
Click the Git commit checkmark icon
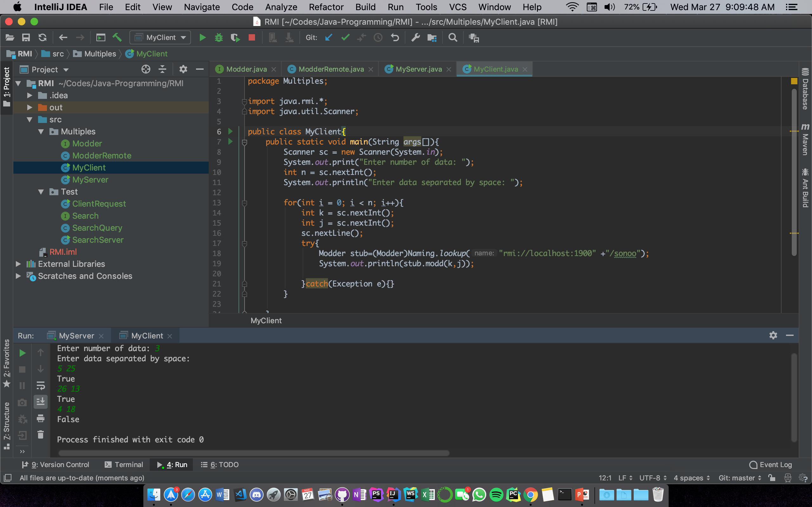[x=345, y=38]
